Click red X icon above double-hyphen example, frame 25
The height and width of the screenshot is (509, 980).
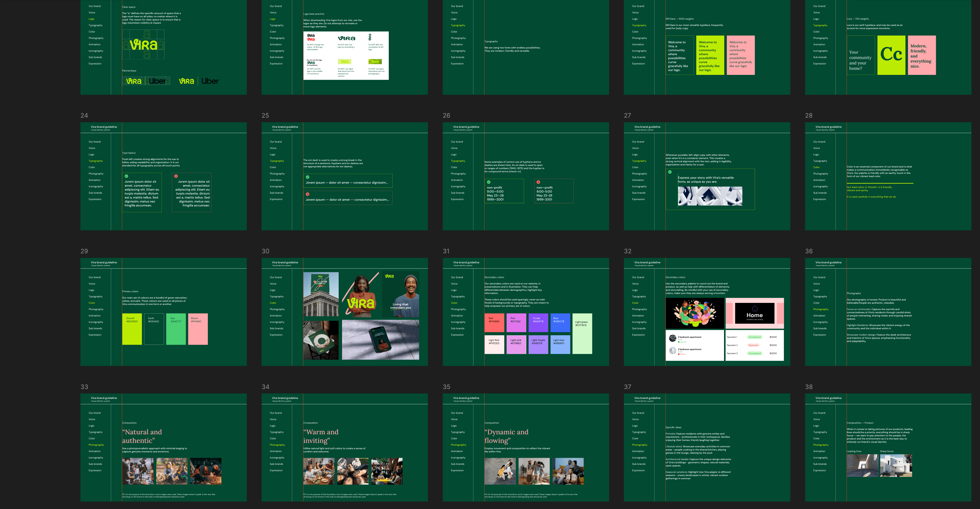(307, 194)
